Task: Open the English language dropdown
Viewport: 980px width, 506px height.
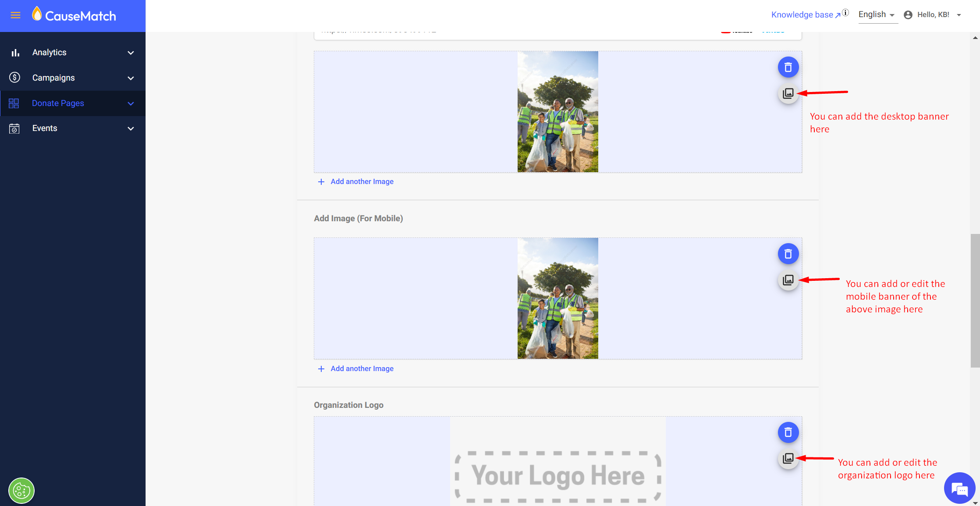Action: pyautogui.click(x=877, y=15)
